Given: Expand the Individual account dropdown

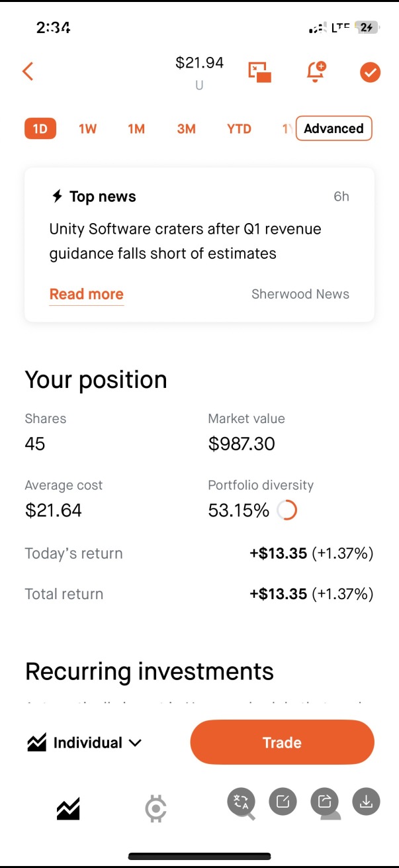Looking at the screenshot, I should 84,743.
